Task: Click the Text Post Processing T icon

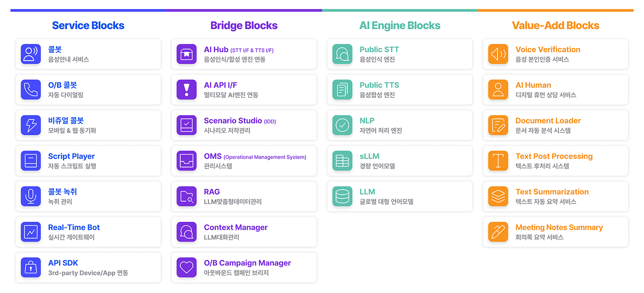Action: pyautogui.click(x=498, y=161)
